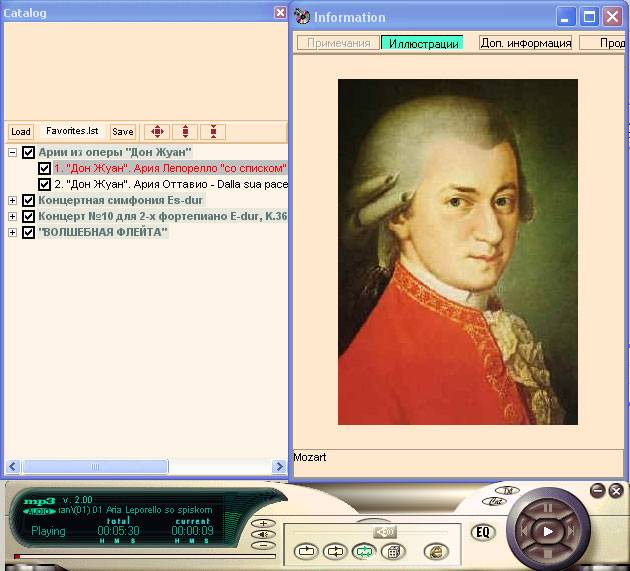This screenshot has height=571, width=630.
Task: Click the Save button
Action: 123,131
